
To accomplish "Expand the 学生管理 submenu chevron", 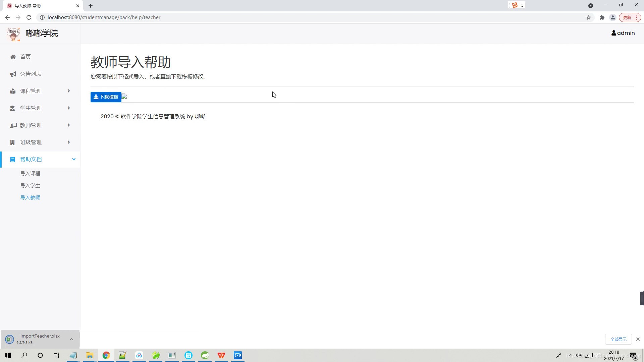I will point(69,108).
